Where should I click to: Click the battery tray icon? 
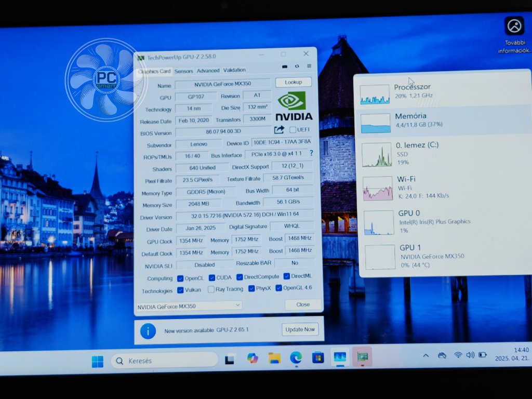point(483,355)
